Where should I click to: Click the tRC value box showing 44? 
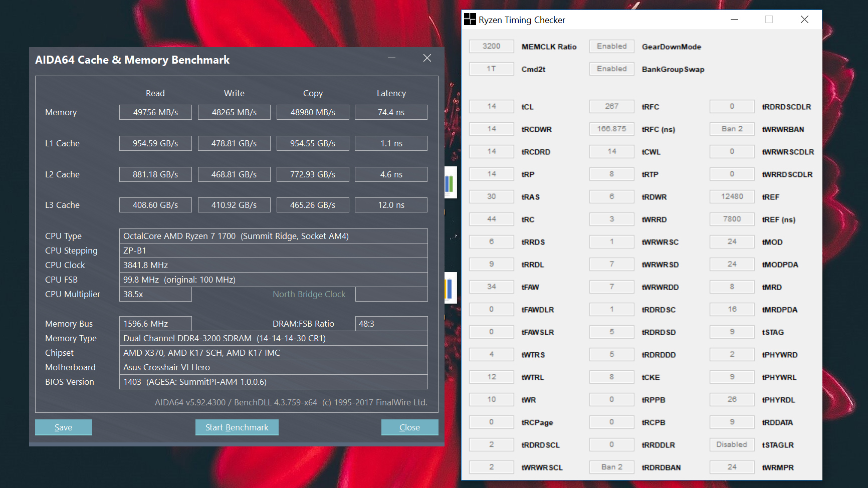coord(492,219)
